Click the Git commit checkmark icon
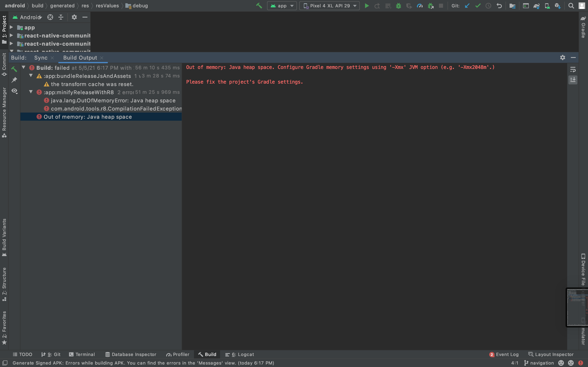Screen dimensions: 588x367 [x=478, y=6]
